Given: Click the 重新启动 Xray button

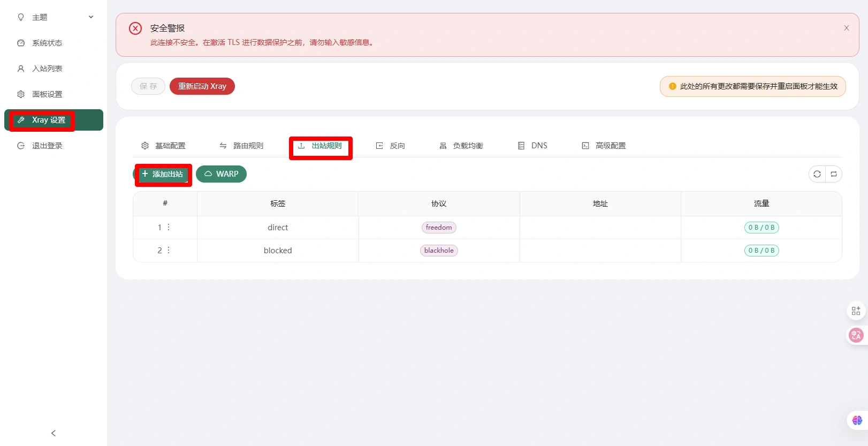Looking at the screenshot, I should tap(202, 86).
